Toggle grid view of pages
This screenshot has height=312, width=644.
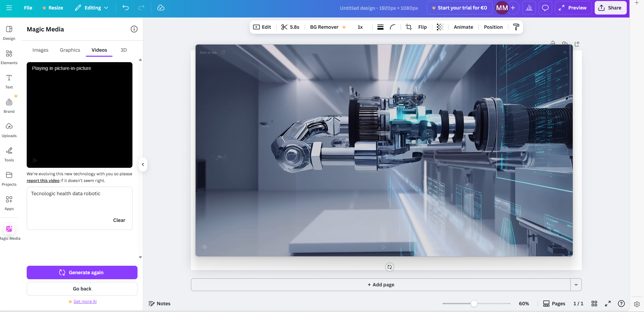pyautogui.click(x=594, y=304)
